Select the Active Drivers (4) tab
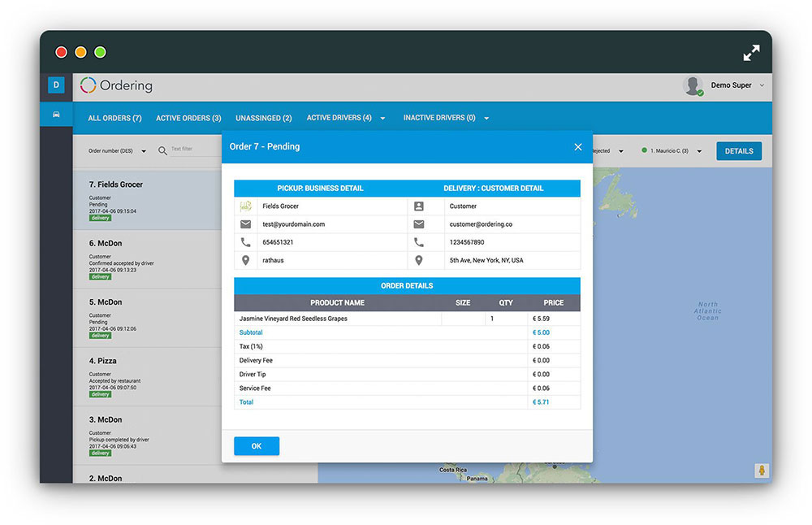The image size is (812, 525). 339,118
